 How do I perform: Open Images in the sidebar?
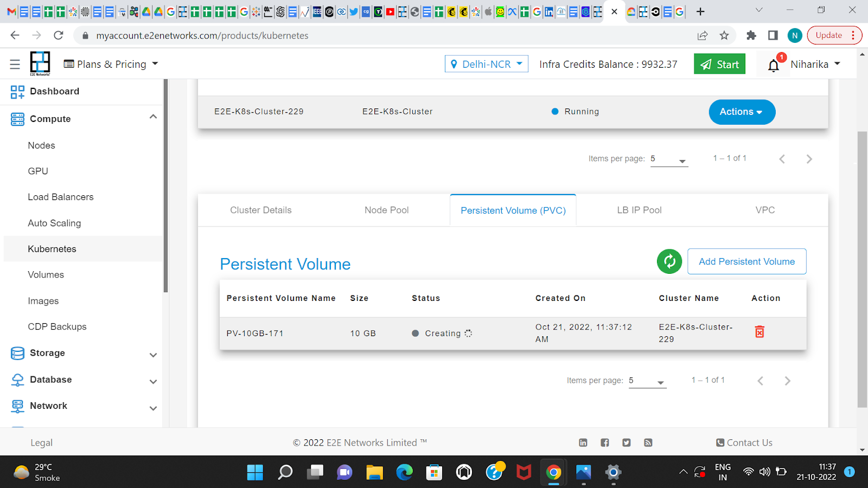[x=43, y=301]
